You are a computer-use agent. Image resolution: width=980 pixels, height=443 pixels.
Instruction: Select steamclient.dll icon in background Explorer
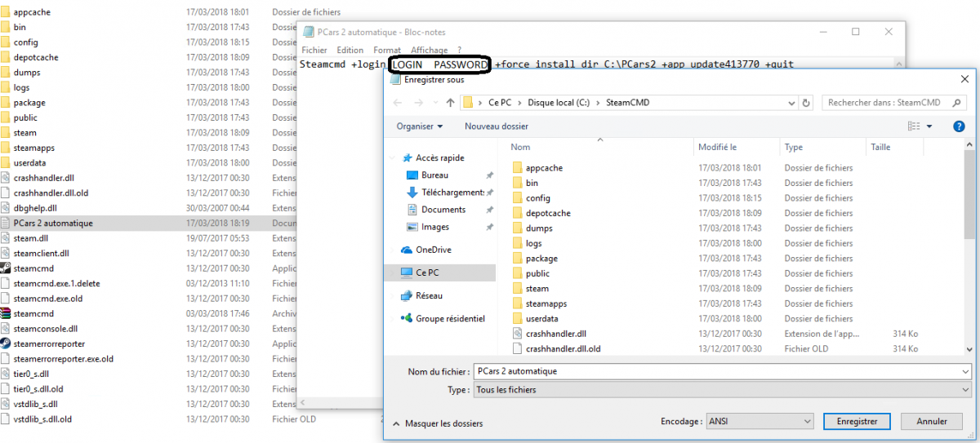(5, 253)
